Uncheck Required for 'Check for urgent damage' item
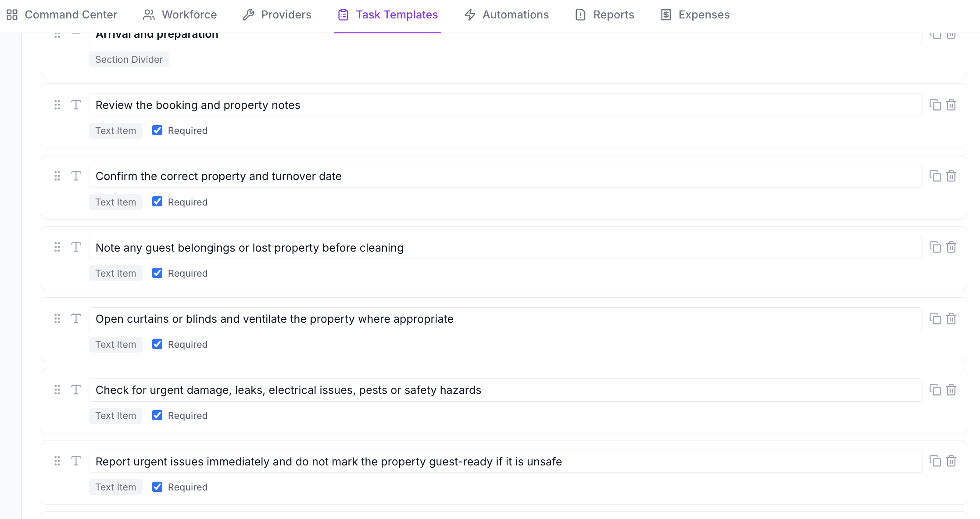This screenshot has width=980, height=519. tap(157, 415)
